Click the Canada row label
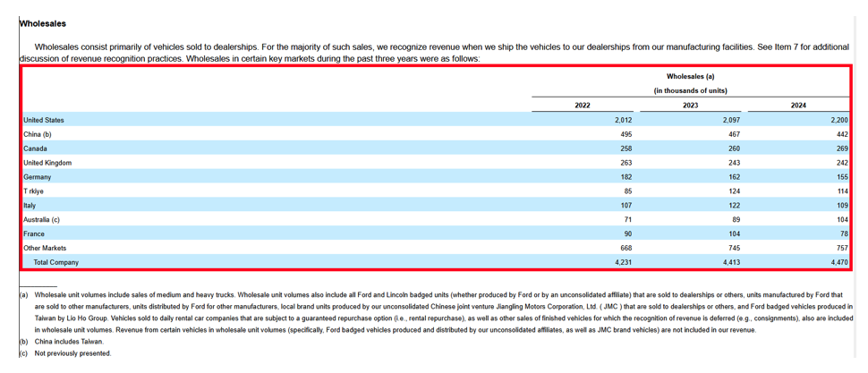This screenshot has height=373, width=868. click(36, 148)
